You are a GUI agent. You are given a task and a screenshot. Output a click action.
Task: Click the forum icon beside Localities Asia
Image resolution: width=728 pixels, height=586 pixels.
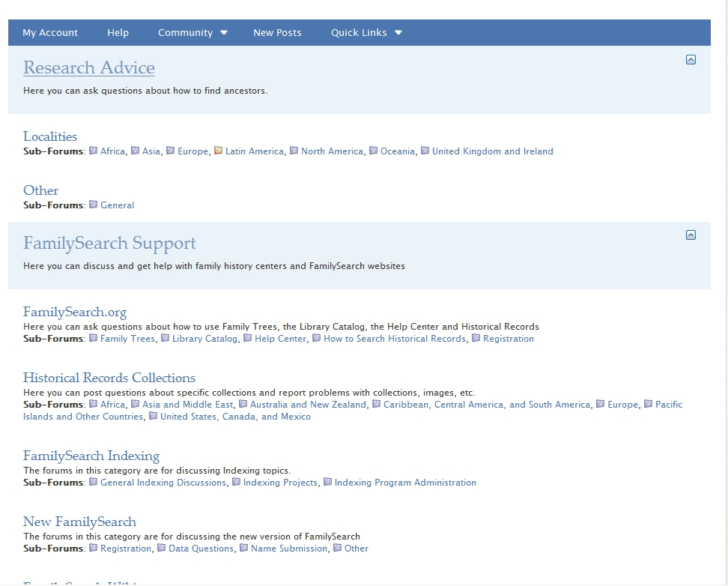(x=135, y=151)
